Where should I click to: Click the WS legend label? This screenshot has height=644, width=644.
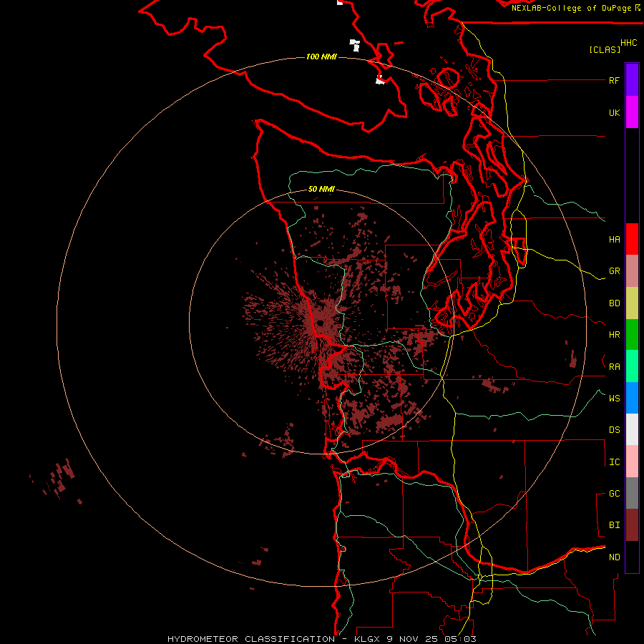point(614,398)
